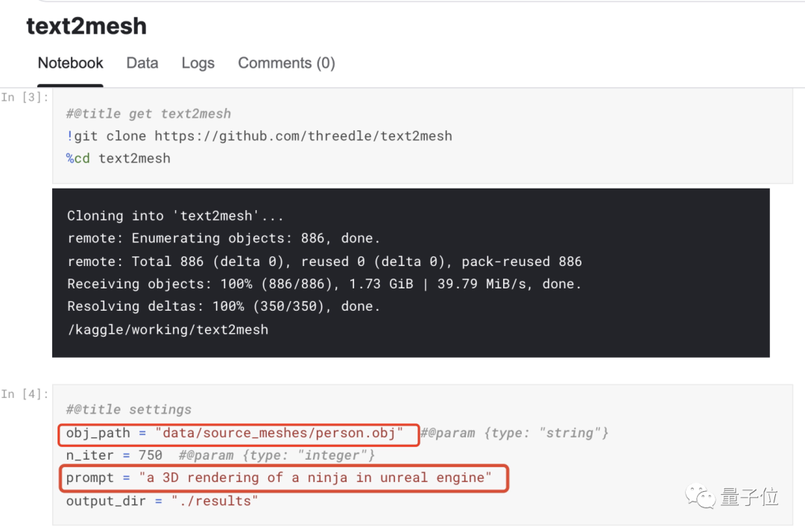Click the text2mesh notebook title
The image size is (805, 532).
coord(86,26)
